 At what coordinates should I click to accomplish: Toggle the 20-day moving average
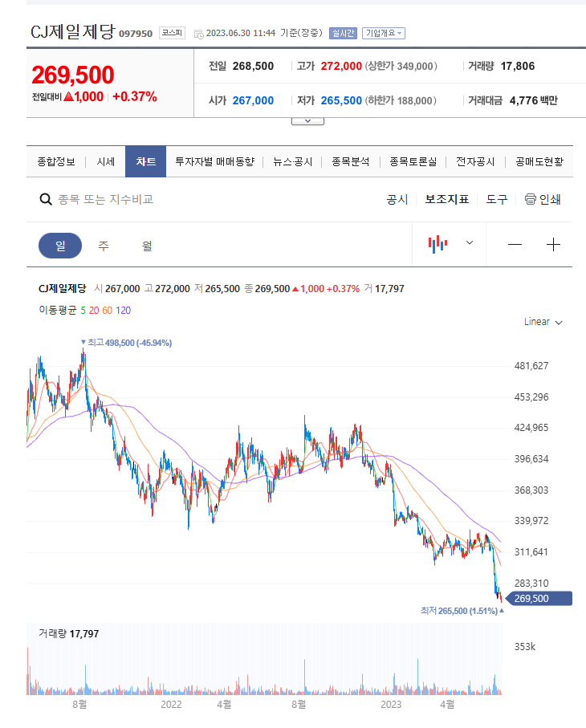tap(94, 310)
